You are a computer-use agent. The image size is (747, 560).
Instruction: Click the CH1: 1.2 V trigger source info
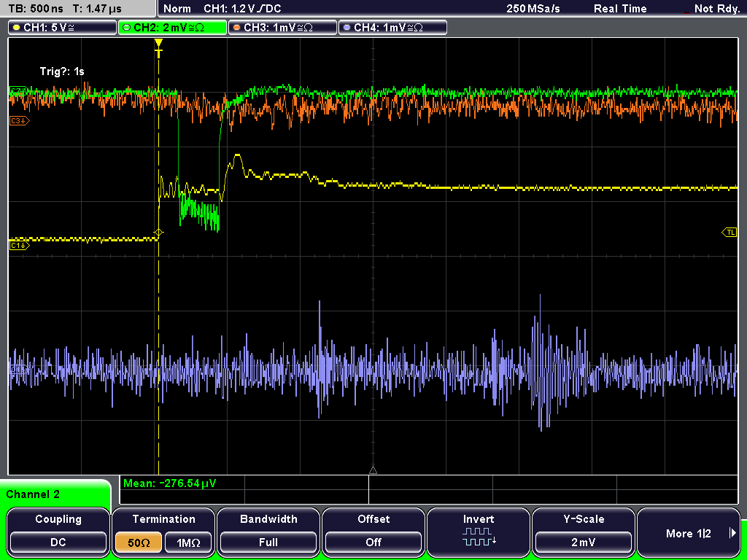(242, 8)
